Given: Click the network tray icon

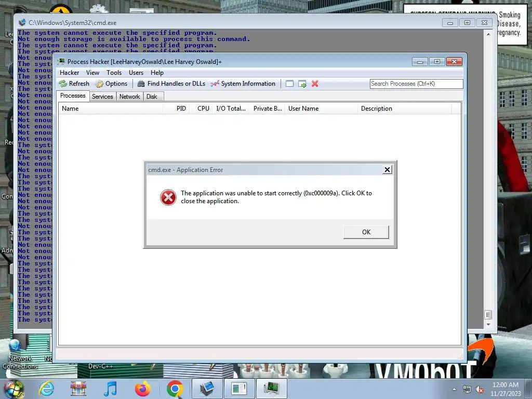Looking at the screenshot, I should (x=467, y=390).
